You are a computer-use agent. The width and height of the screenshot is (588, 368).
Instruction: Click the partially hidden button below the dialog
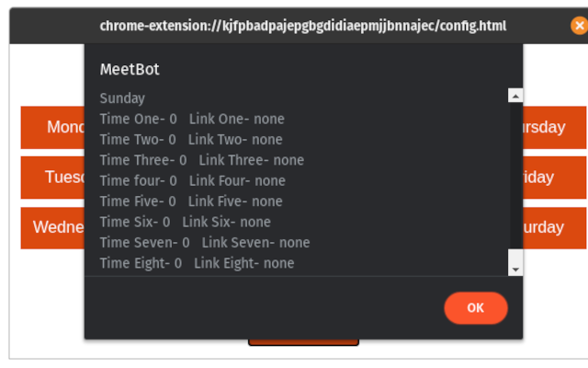[x=303, y=342]
